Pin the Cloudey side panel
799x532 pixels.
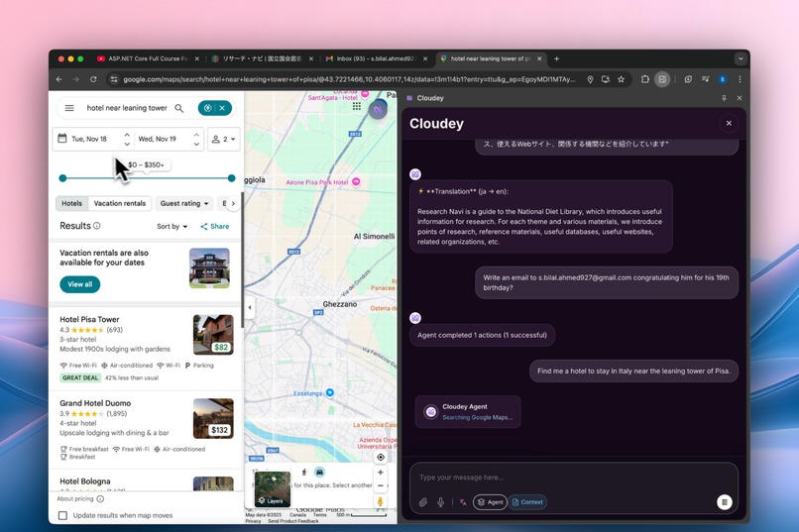(724, 98)
